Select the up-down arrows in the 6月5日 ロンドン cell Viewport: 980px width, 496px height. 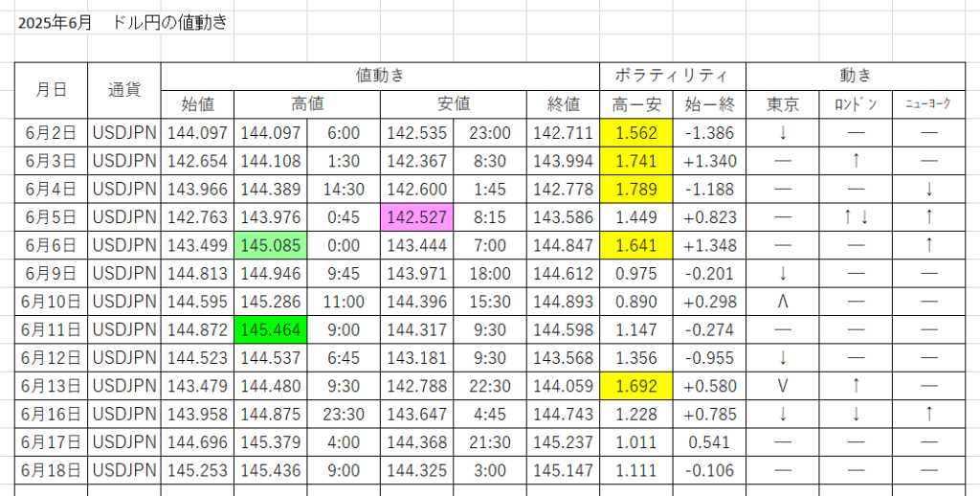856,217
